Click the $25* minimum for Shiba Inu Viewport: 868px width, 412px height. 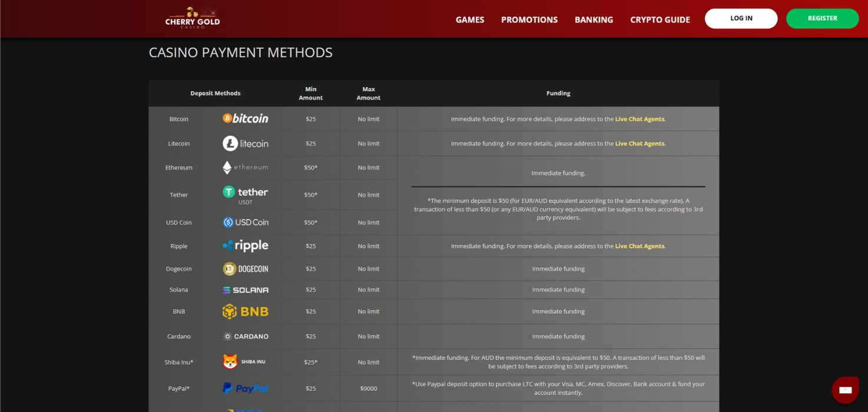(311, 362)
